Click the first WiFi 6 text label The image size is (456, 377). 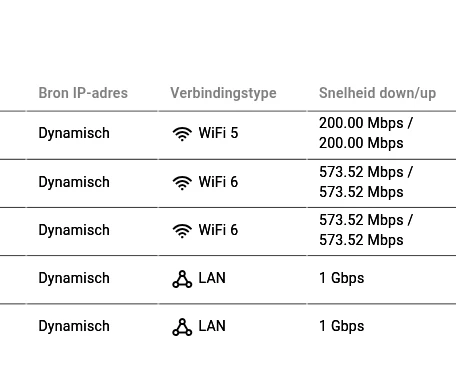point(218,182)
